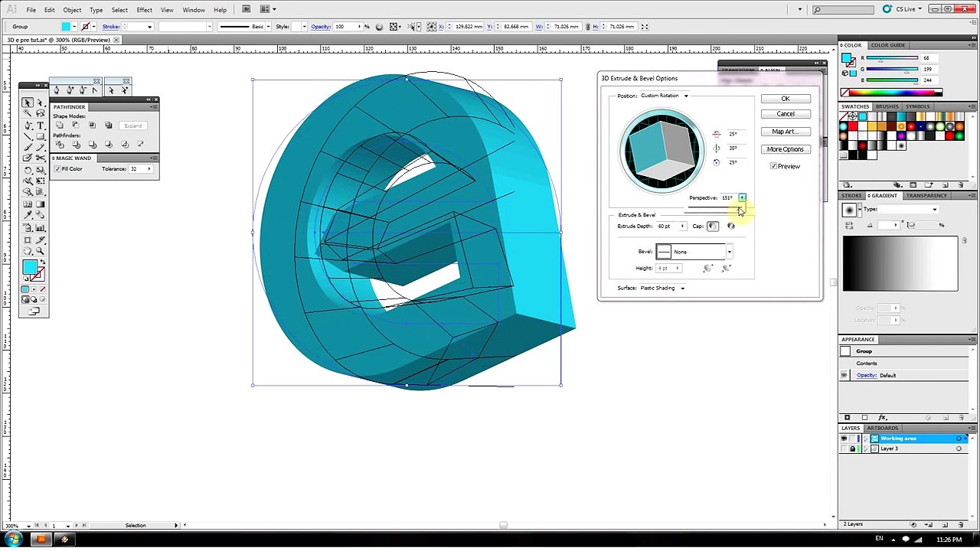Click the 3D rotation cube track
The height and width of the screenshot is (551, 980).
661,150
